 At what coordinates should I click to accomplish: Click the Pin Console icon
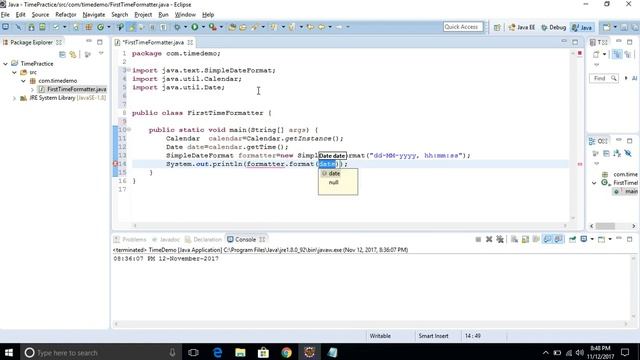coord(573,239)
